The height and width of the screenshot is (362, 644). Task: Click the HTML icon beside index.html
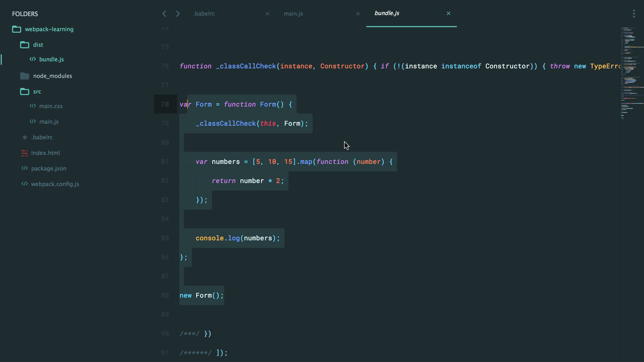coord(24,153)
